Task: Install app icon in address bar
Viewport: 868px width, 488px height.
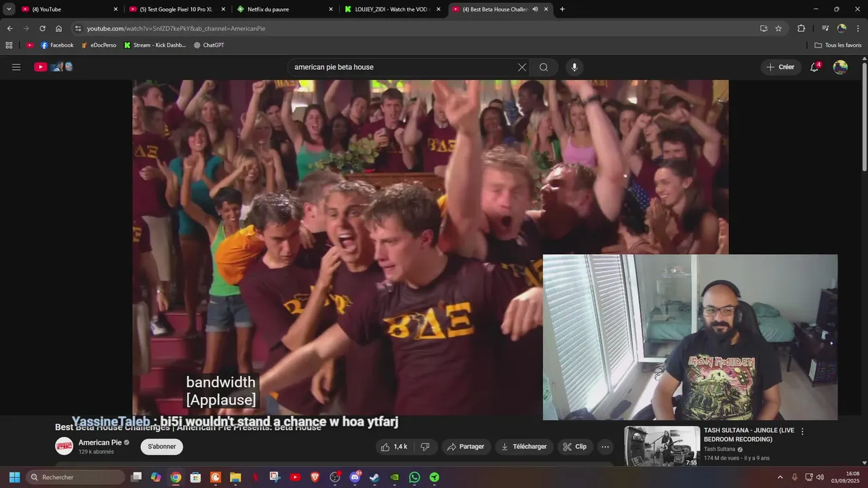Action: point(764,28)
